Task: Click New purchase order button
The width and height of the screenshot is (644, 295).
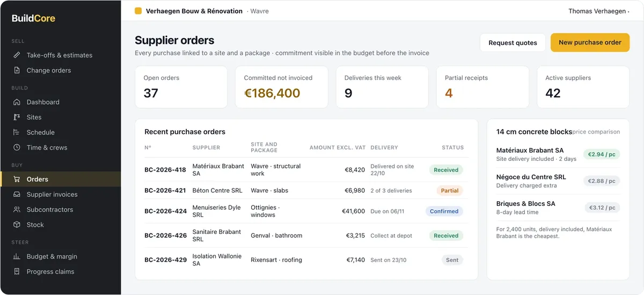Action: click(x=590, y=42)
